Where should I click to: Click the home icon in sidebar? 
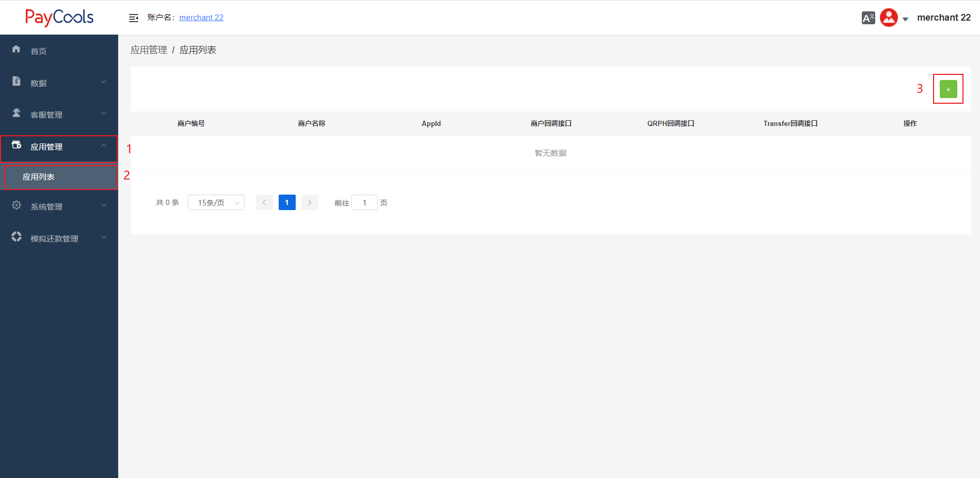(x=17, y=49)
